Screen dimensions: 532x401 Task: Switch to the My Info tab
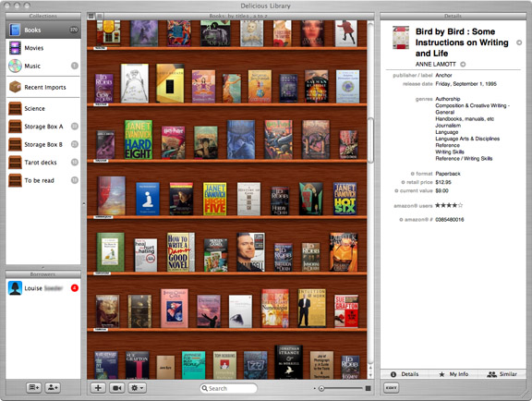pos(453,374)
